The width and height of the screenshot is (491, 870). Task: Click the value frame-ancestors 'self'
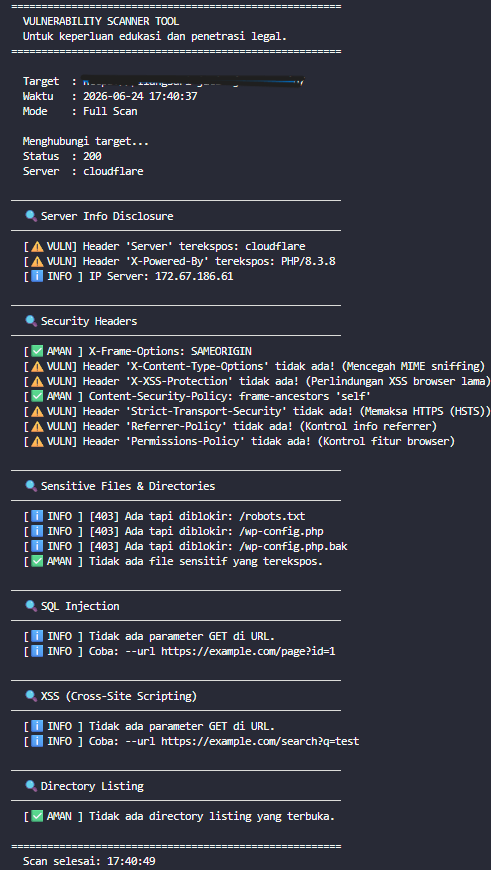(x=305, y=396)
